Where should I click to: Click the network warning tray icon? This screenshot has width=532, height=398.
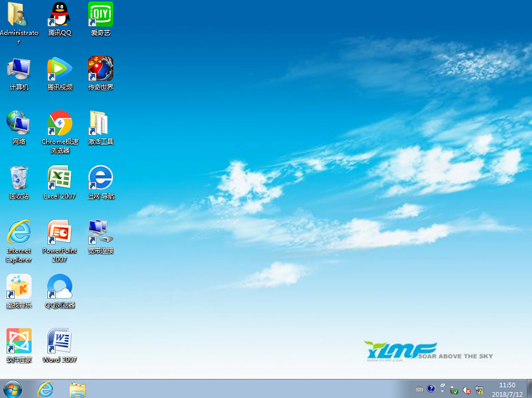(x=479, y=390)
